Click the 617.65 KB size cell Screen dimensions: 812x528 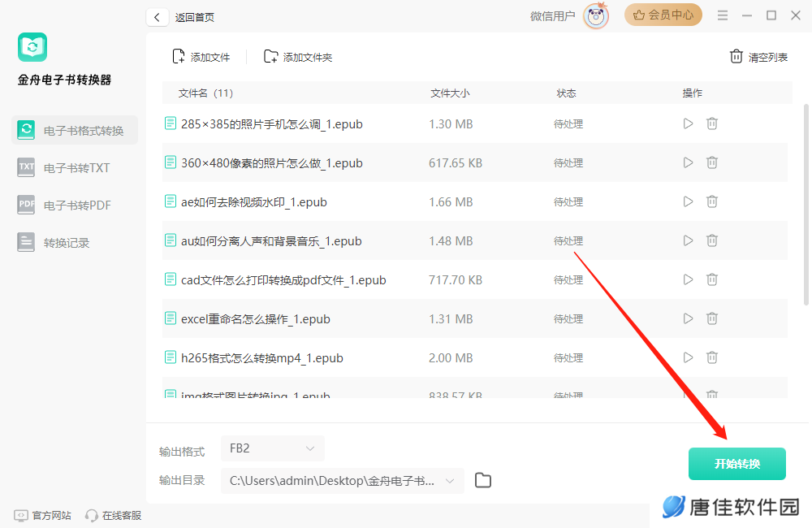click(x=456, y=162)
